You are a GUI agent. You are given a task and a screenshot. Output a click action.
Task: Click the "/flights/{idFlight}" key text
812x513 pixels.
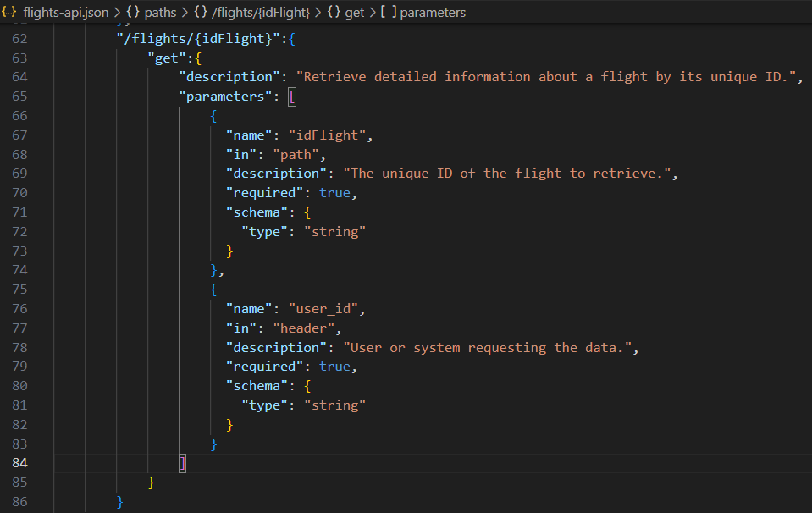(x=198, y=39)
